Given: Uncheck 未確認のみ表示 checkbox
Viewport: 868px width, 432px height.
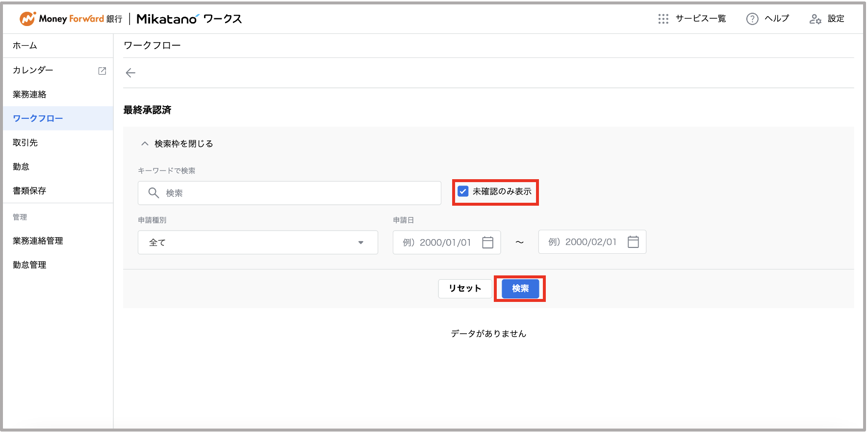Looking at the screenshot, I should 463,191.
